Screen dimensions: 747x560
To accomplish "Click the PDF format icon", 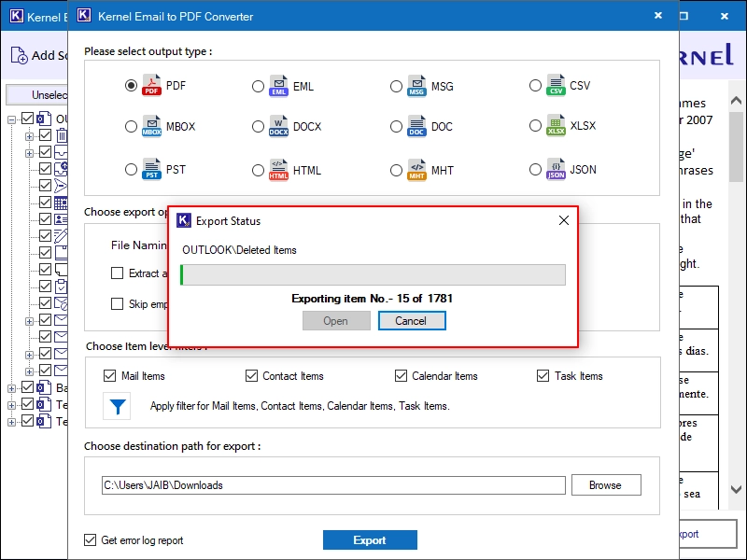I will 151,85.
